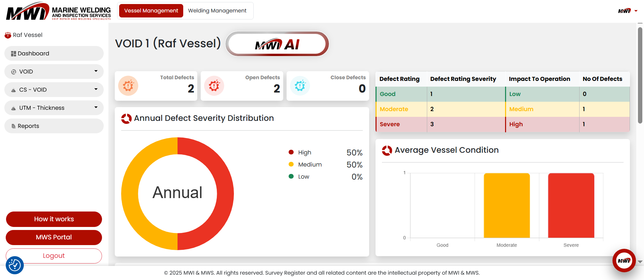Click the Logout button
Image resolution: width=644 pixels, height=280 pixels.
click(x=54, y=256)
